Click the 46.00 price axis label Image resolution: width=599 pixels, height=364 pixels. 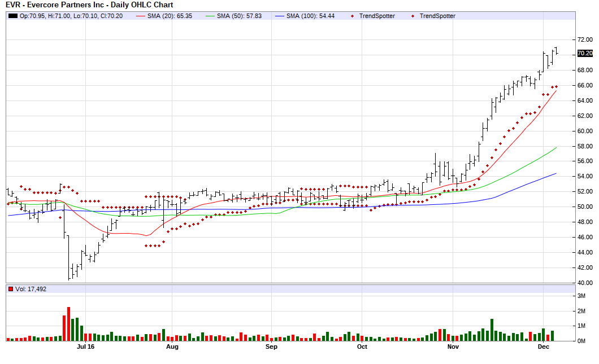click(585, 237)
